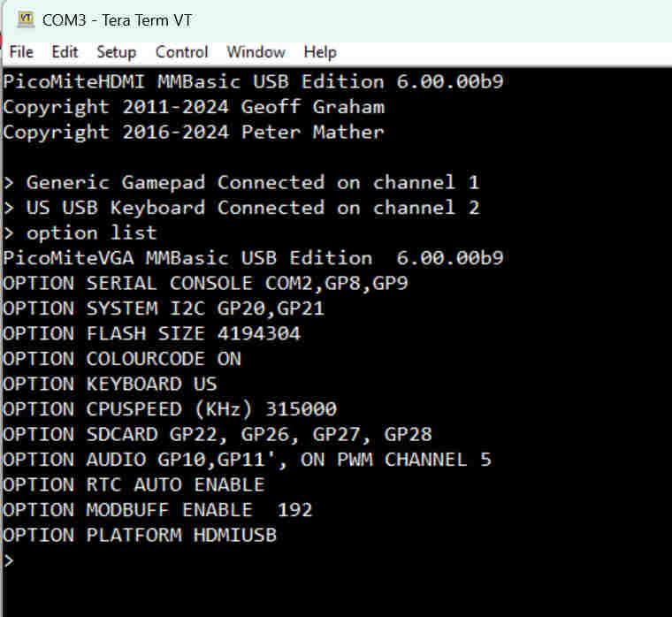Open the Window menu
This screenshot has width=672, height=617.
point(256,52)
